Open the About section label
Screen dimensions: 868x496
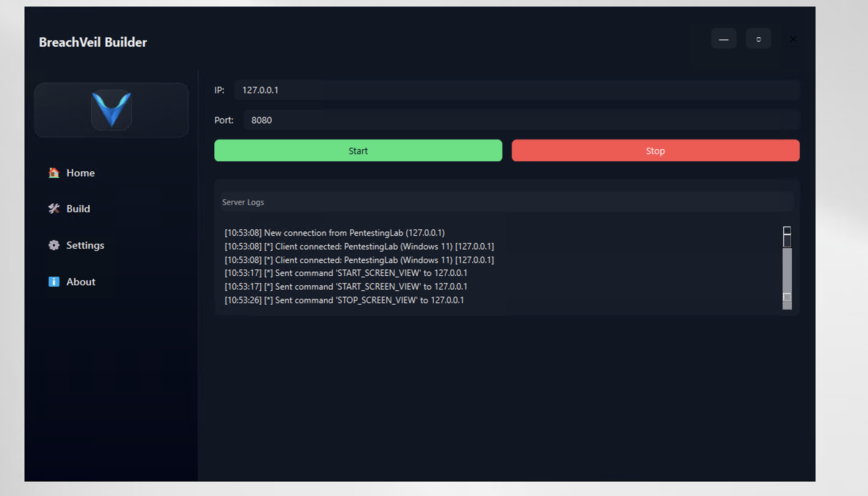coord(81,282)
